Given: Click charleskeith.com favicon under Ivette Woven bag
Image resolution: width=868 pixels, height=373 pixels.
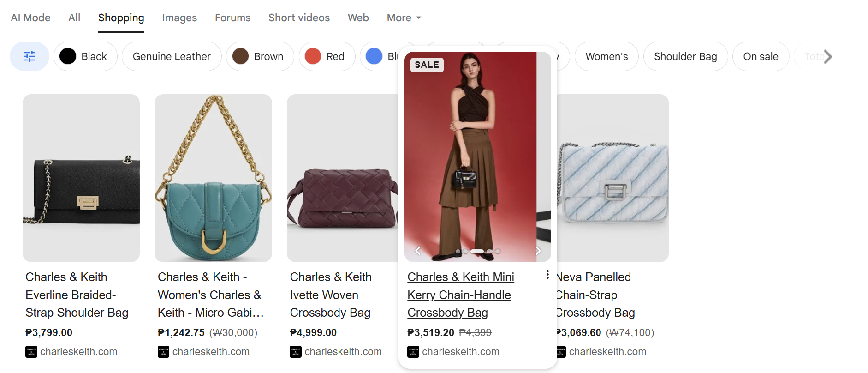Looking at the screenshot, I should click(x=295, y=352).
